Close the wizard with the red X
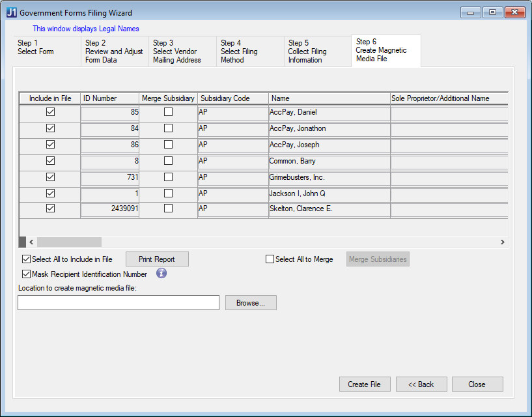 tap(514, 12)
